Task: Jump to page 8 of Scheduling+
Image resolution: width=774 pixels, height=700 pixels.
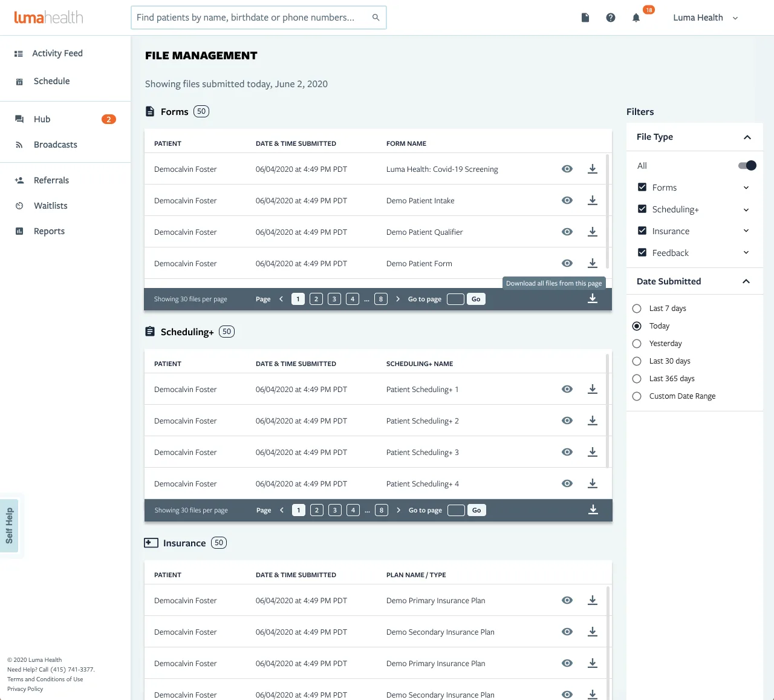Action: click(x=382, y=510)
